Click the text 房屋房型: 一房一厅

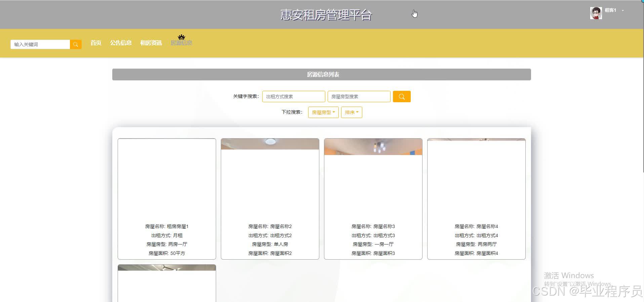[373, 244]
